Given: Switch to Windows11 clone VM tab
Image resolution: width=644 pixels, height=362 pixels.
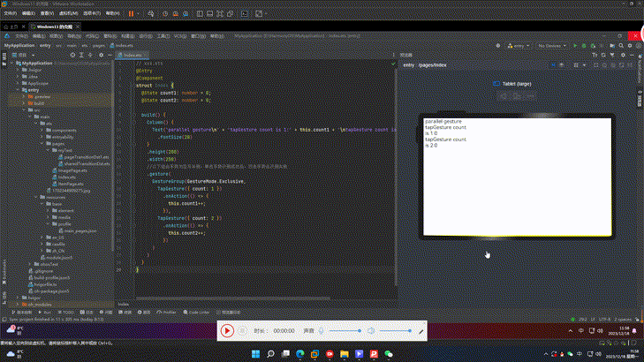Looking at the screenshot, I should click(54, 26).
